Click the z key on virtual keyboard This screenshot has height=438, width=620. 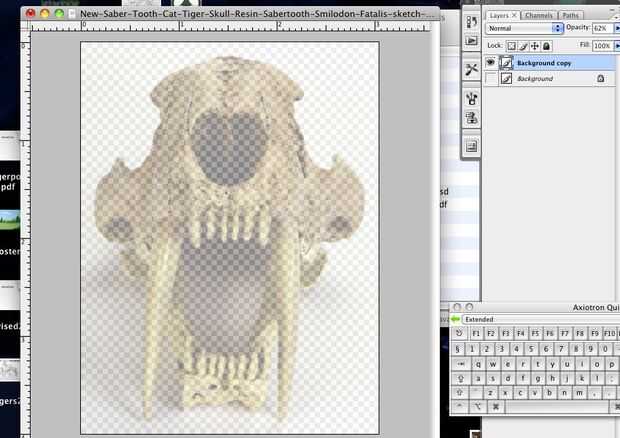point(490,393)
